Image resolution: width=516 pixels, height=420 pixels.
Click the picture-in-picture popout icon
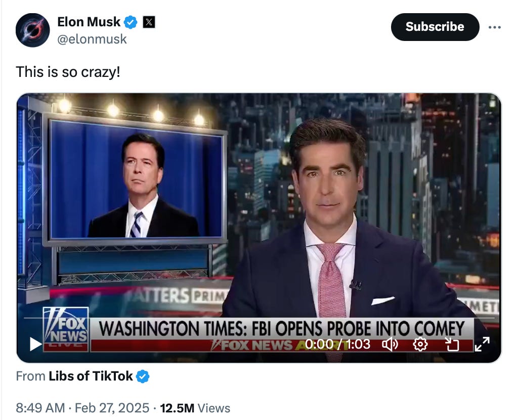point(451,344)
